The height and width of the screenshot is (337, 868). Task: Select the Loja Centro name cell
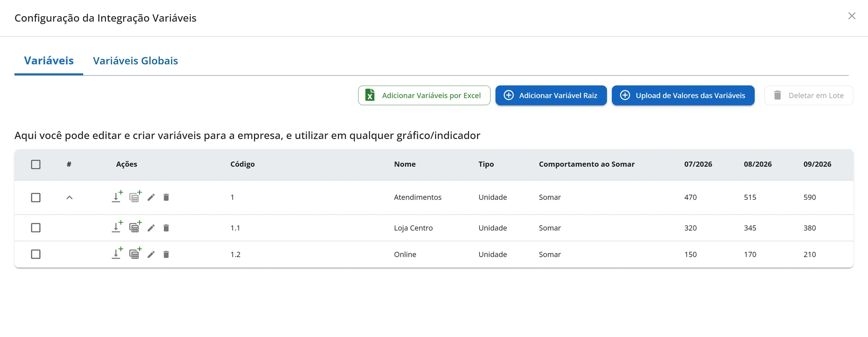click(x=413, y=228)
